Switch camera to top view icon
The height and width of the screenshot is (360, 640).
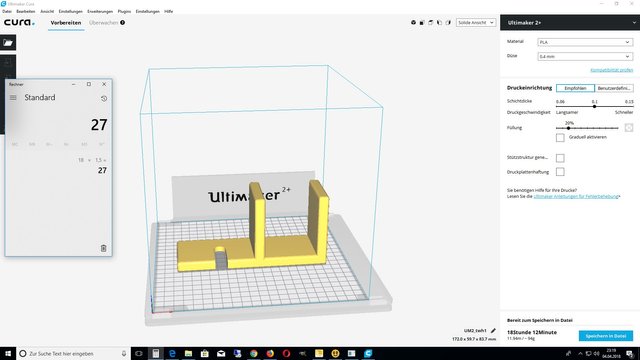click(x=431, y=22)
